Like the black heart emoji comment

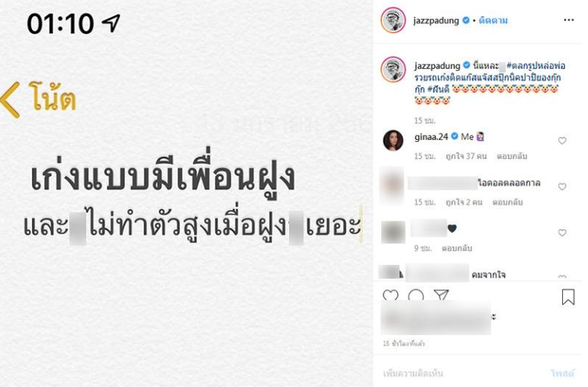(x=562, y=233)
